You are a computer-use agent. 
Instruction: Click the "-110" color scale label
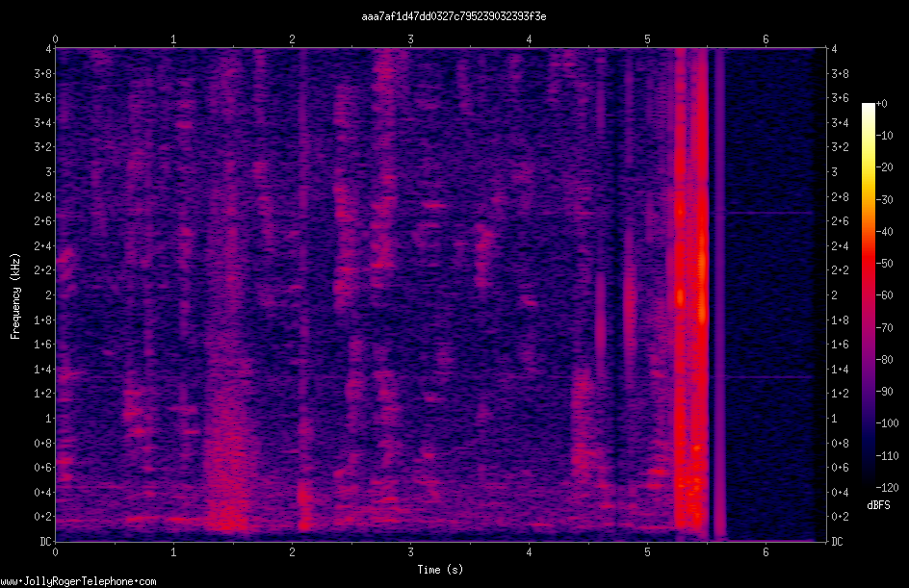tap(887, 456)
